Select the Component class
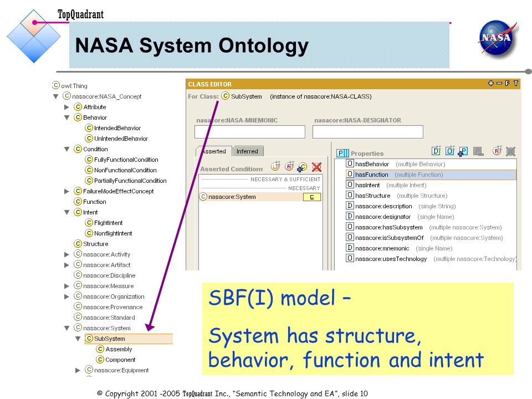The image size is (532, 399). (120, 359)
